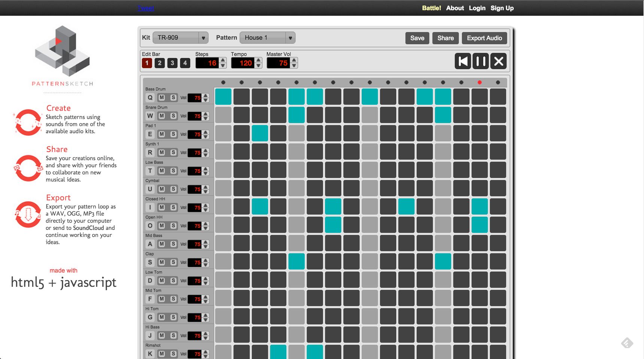The height and width of the screenshot is (359, 644).
Task: Mute the Closed HH track
Action: 162,207
